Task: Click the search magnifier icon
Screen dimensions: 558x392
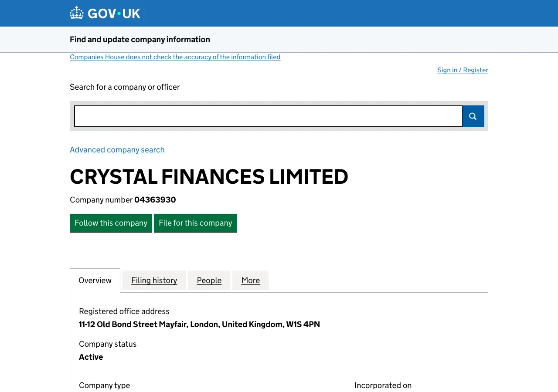Action: [473, 116]
